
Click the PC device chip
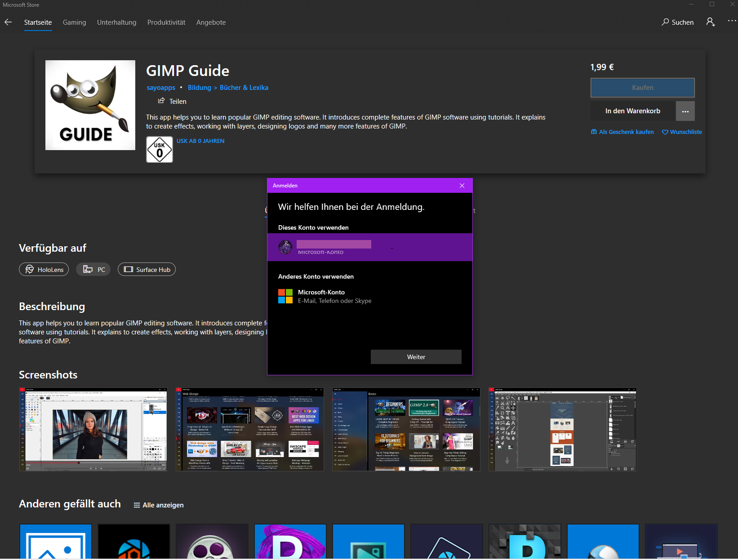93,269
